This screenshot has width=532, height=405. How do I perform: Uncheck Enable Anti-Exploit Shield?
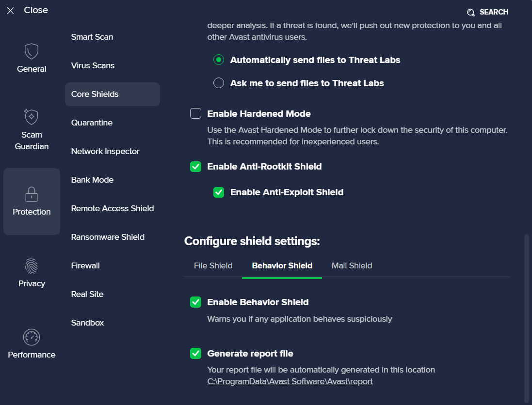click(219, 192)
